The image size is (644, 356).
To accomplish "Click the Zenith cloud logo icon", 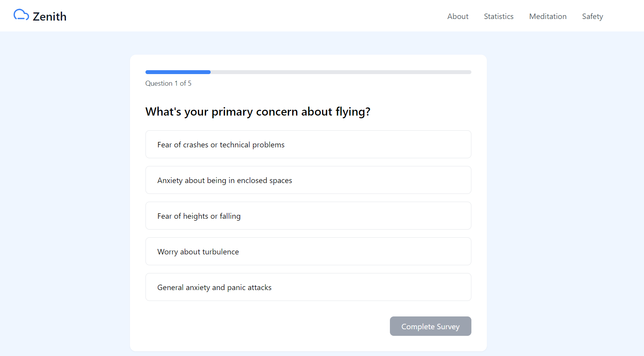I will tap(21, 15).
